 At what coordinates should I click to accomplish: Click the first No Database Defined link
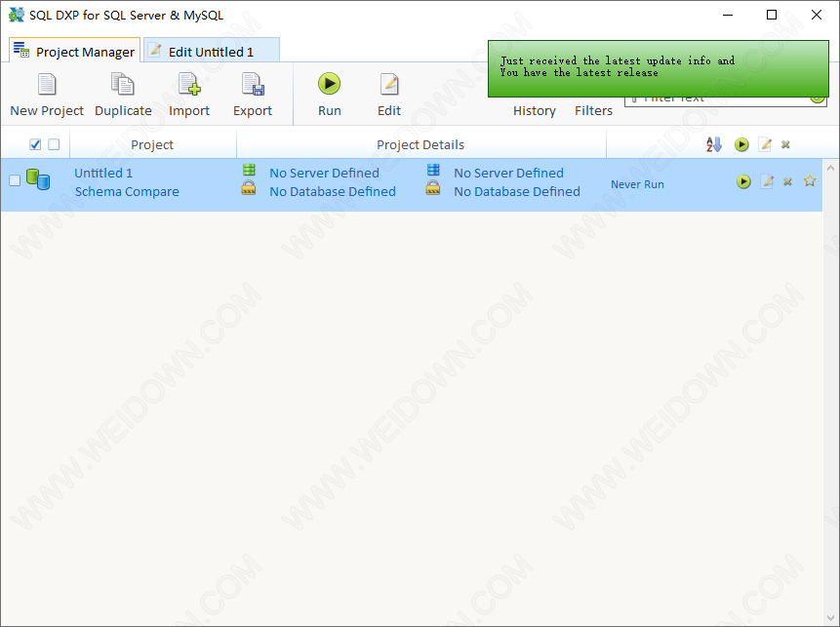[333, 192]
